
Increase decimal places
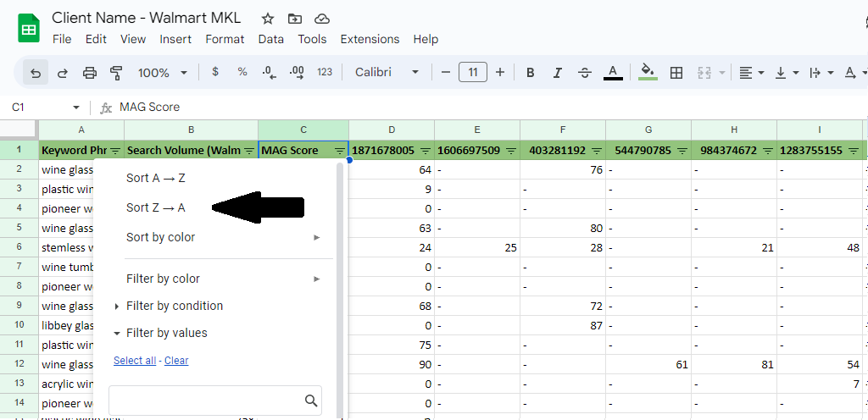298,72
